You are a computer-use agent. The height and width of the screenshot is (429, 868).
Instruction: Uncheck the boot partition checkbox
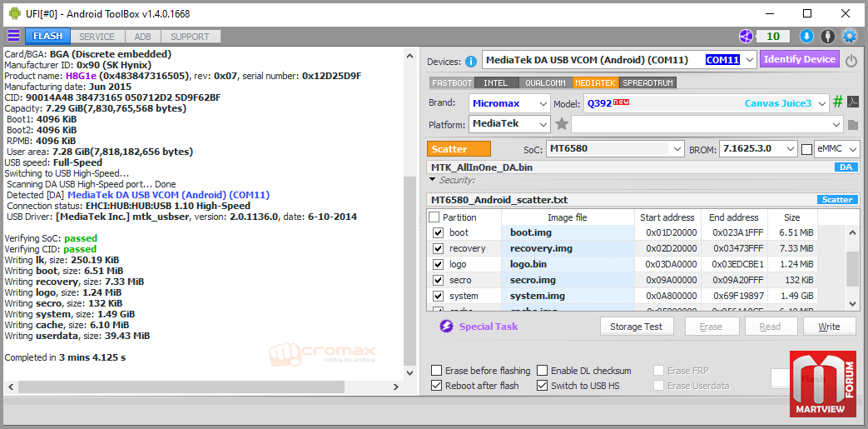[439, 232]
